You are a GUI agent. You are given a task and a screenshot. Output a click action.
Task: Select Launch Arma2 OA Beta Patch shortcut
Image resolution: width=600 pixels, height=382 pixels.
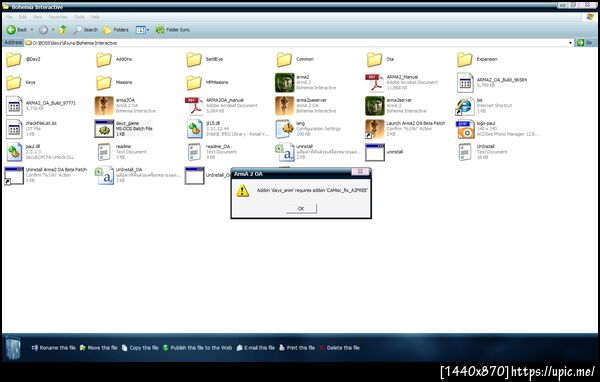pyautogui.click(x=406, y=129)
